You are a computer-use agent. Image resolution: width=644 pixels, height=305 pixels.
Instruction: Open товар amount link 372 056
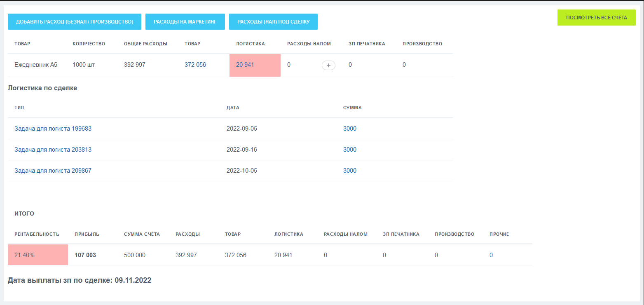click(195, 65)
